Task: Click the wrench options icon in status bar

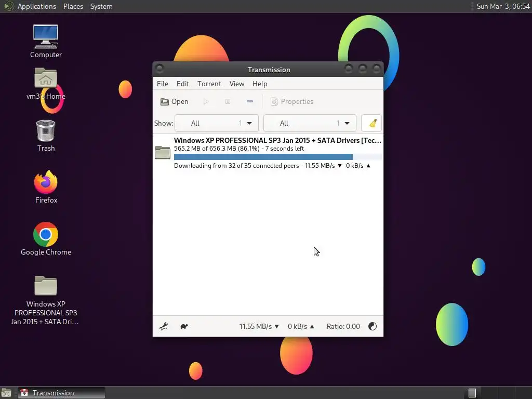Action: coord(164,326)
